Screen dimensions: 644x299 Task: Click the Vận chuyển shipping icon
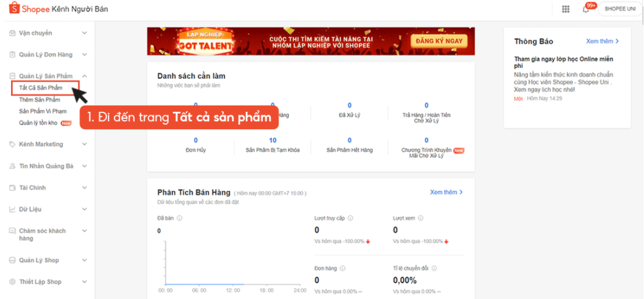click(x=12, y=33)
